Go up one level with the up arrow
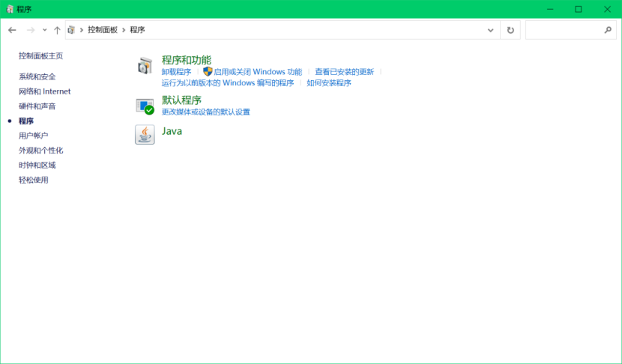The width and height of the screenshot is (622, 364). (57, 30)
